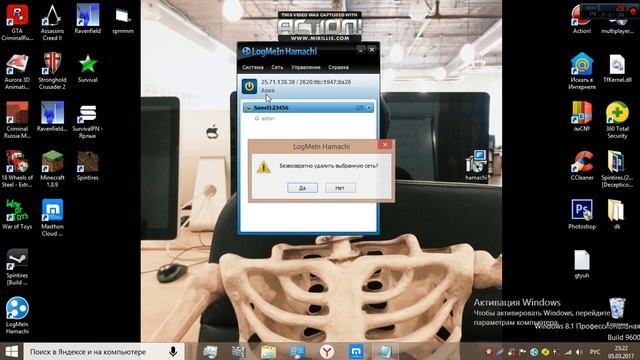Open LogMeIn Hamachi desktop shortcut

17,316
